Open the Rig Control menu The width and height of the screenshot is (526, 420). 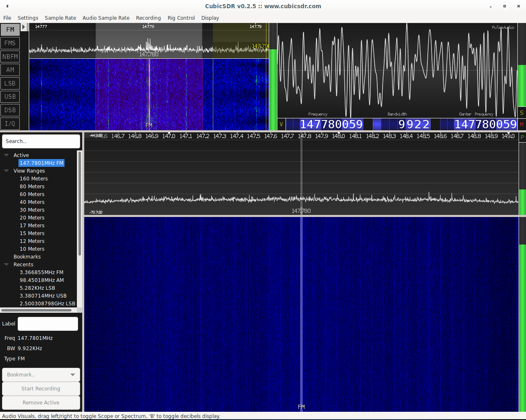(x=181, y=18)
